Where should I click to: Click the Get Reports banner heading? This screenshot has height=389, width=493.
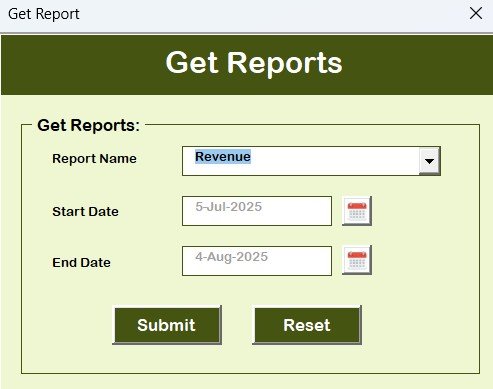(x=254, y=63)
